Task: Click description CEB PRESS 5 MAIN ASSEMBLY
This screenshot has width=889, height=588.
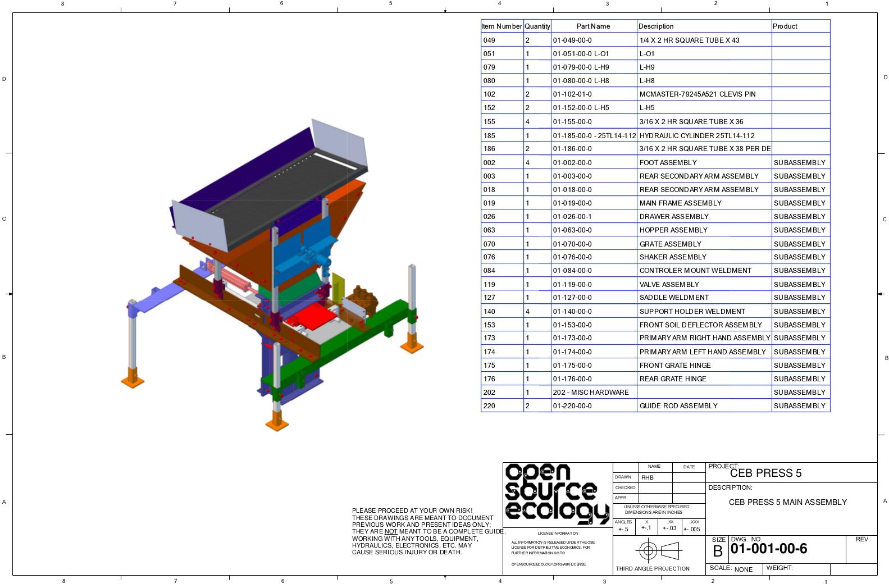Action: click(788, 503)
